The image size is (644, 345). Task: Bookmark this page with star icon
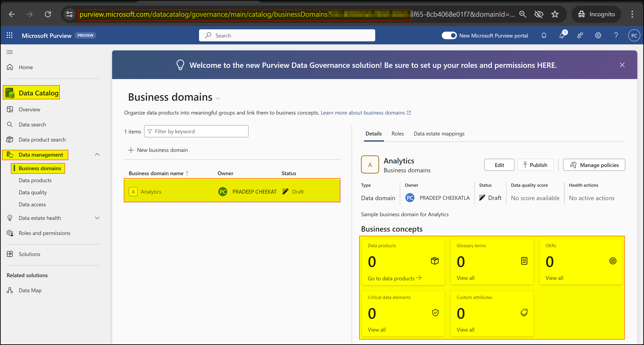click(555, 14)
